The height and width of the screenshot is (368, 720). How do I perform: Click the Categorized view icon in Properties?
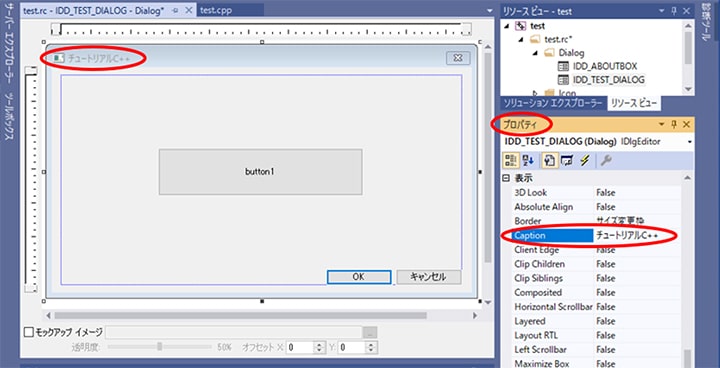point(511,160)
